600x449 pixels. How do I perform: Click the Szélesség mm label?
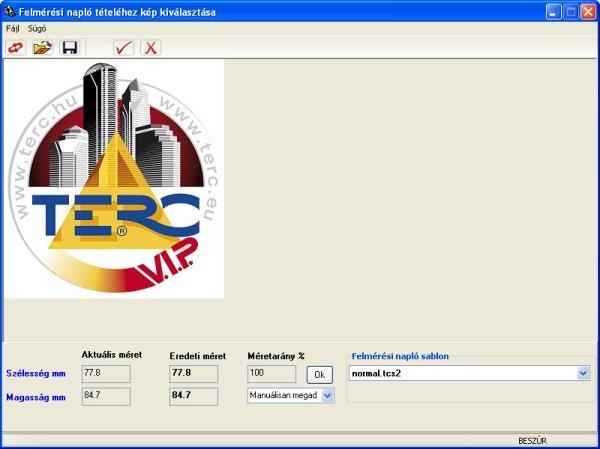coord(36,374)
